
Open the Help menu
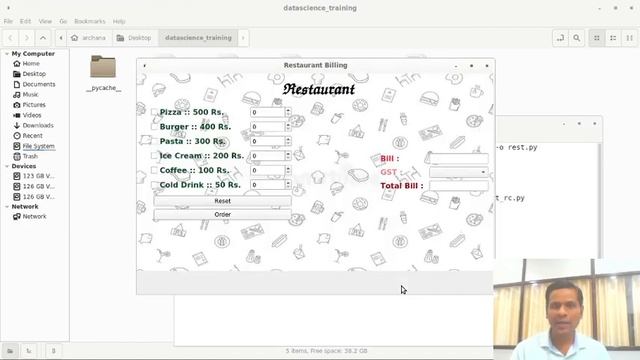119,21
